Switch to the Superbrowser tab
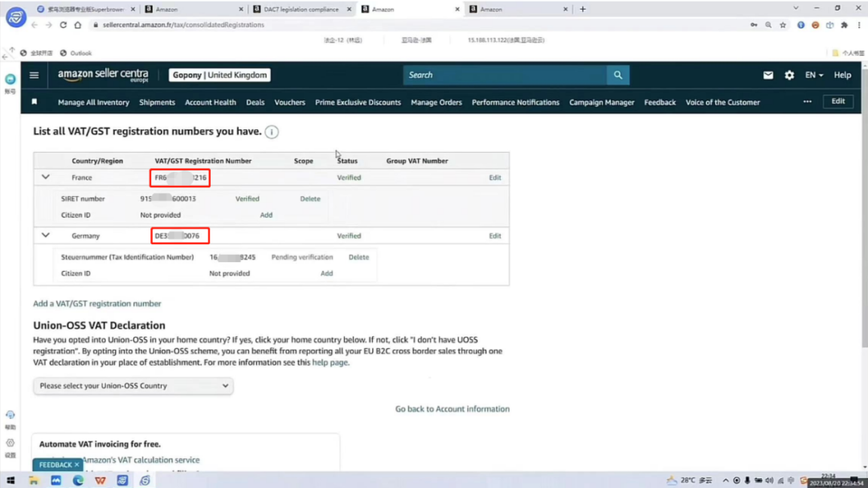868x488 pixels. click(x=86, y=10)
